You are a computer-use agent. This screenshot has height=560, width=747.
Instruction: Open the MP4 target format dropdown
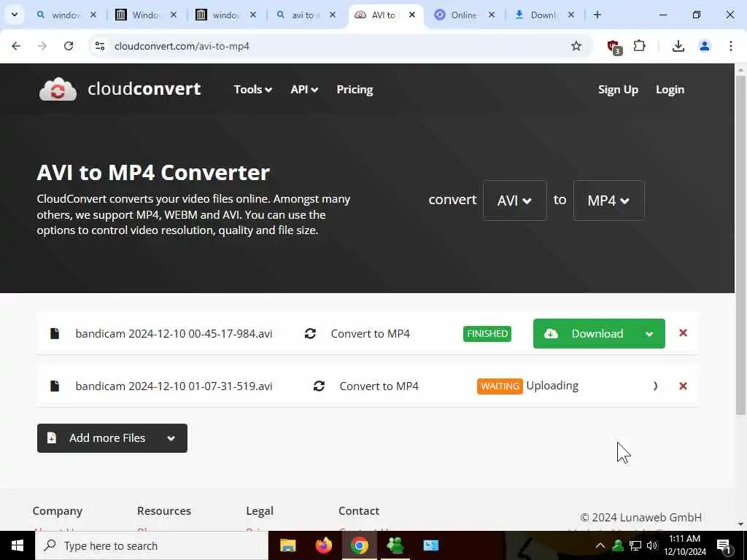609,201
